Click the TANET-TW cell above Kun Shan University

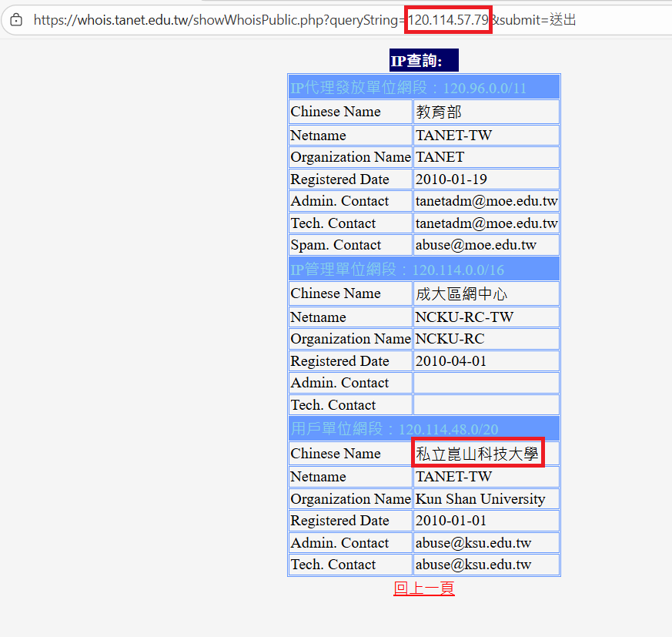pyautogui.click(x=486, y=477)
